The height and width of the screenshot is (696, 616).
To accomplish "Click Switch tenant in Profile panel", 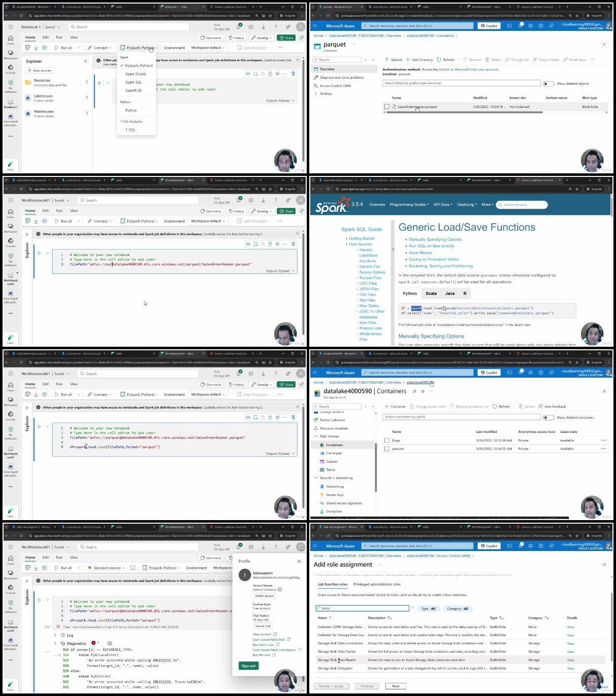I will pyautogui.click(x=264, y=596).
